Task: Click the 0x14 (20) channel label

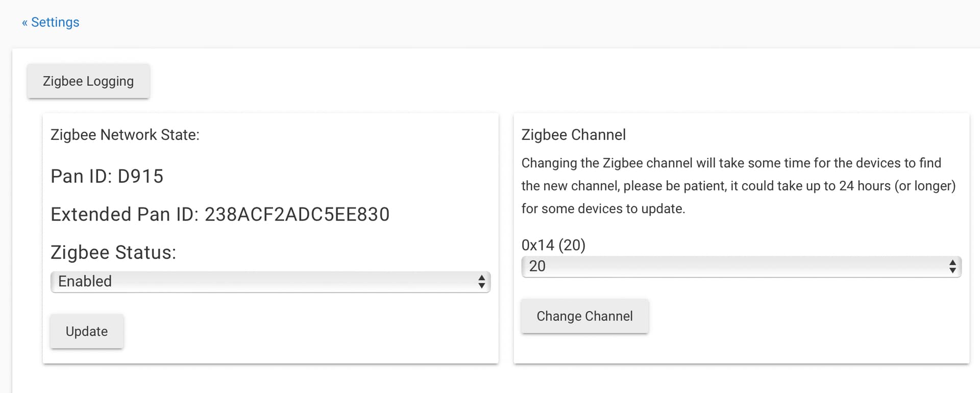Action: tap(553, 245)
